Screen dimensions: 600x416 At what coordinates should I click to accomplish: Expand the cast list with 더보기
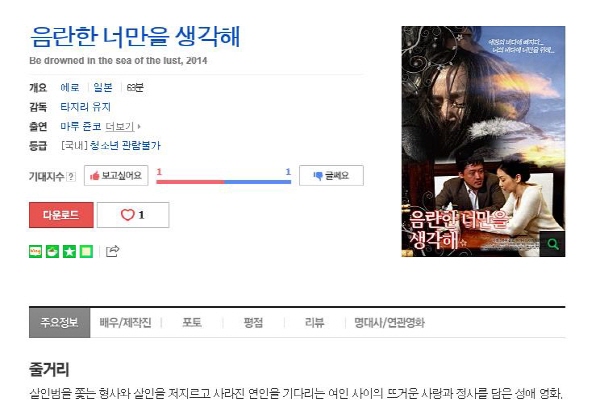(x=122, y=126)
